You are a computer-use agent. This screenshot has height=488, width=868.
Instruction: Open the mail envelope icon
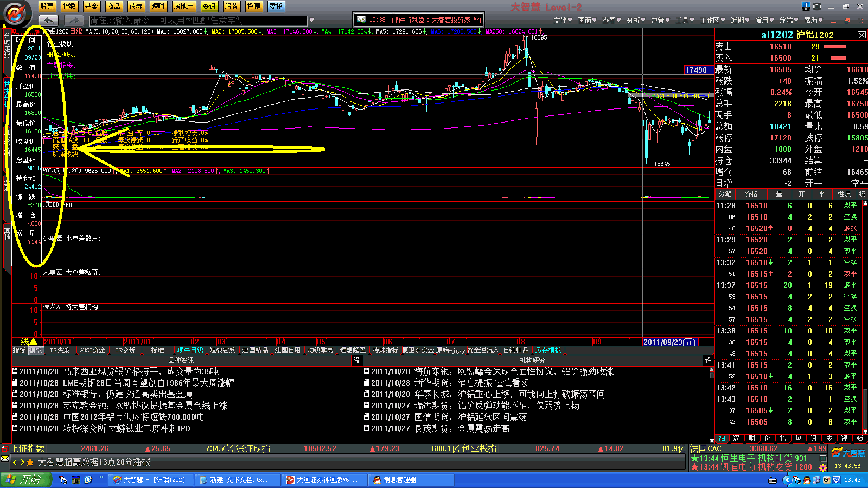pyautogui.click(x=361, y=20)
